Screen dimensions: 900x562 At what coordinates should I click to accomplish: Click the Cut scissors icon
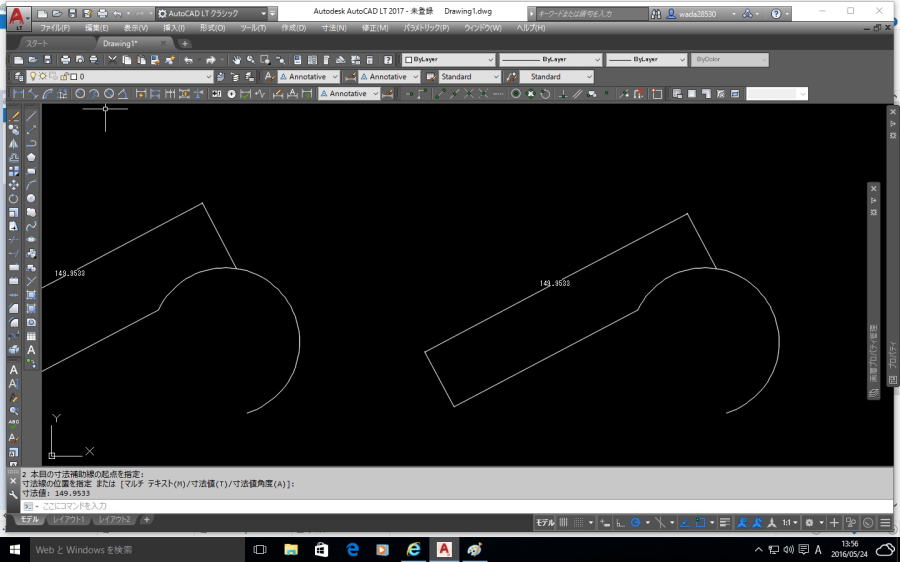[112, 60]
